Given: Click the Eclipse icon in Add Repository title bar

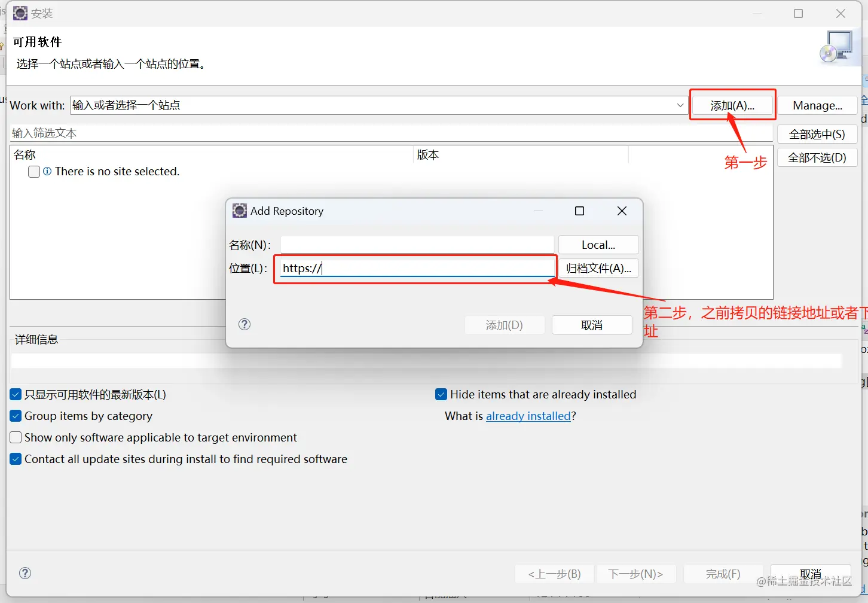Looking at the screenshot, I should click(x=240, y=211).
